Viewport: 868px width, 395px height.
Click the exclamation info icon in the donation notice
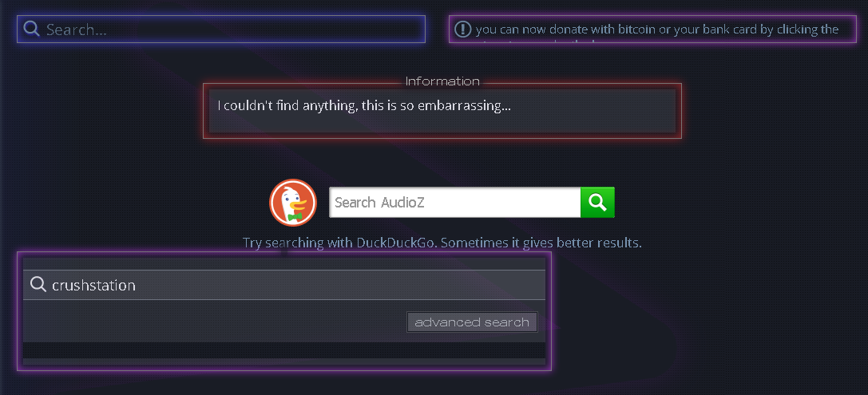tap(463, 30)
